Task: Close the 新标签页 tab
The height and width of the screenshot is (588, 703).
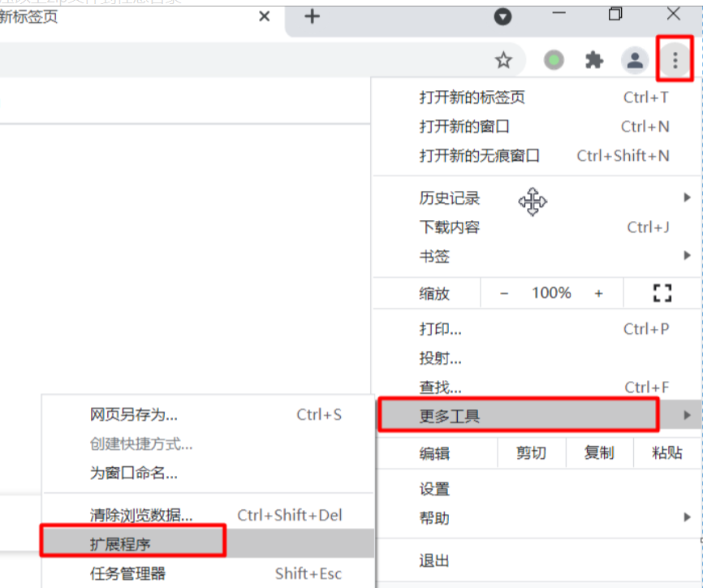Action: tap(265, 17)
